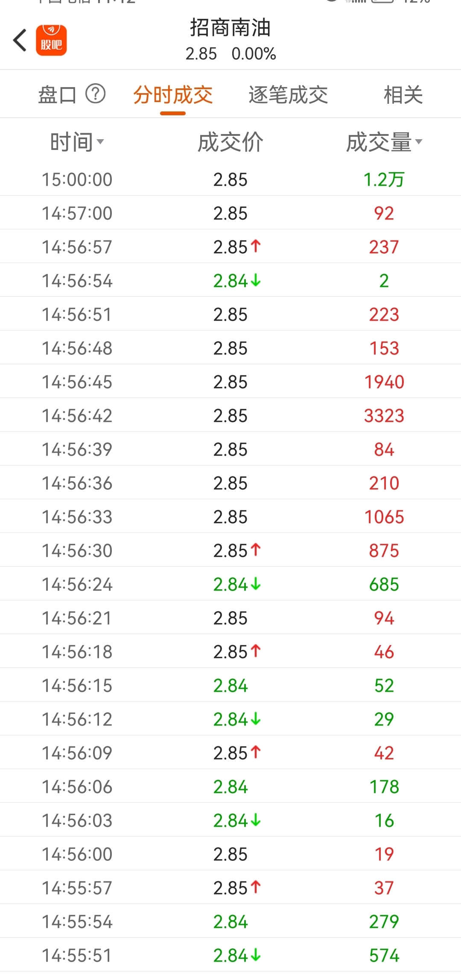Expand the 时间 sort dropdown arrow
The image size is (461, 980).
[x=100, y=141]
